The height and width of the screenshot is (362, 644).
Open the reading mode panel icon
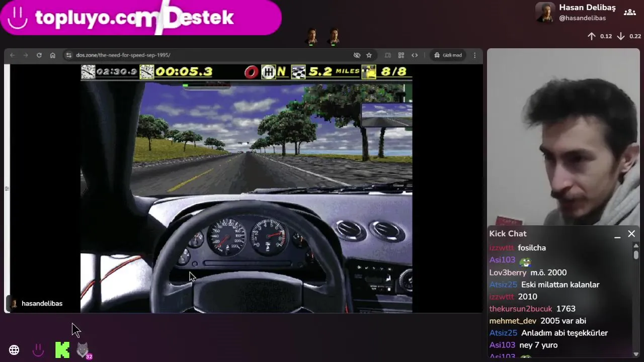pyautogui.click(x=388, y=55)
